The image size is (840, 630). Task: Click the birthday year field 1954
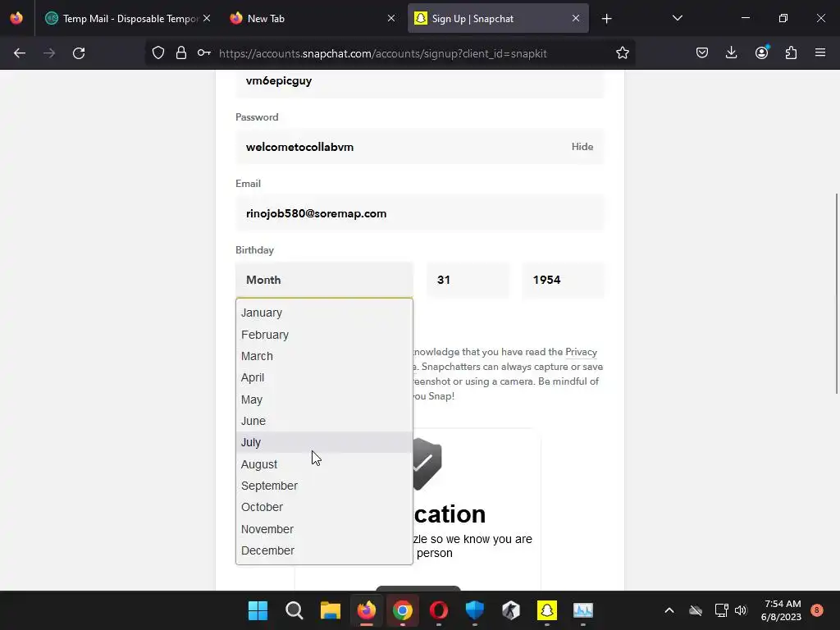563,280
